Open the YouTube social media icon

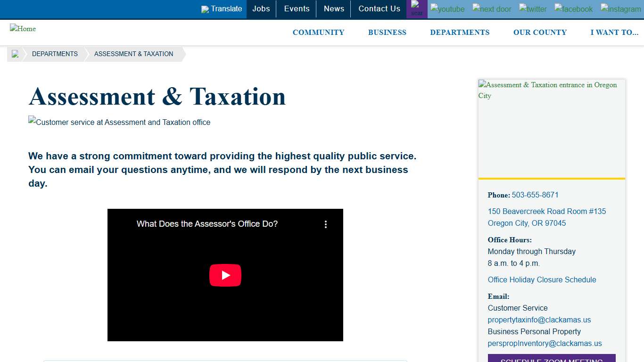[x=447, y=8]
